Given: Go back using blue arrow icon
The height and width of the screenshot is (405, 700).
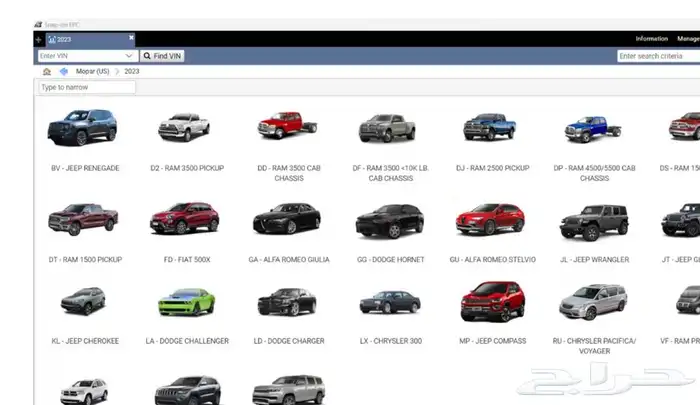Looking at the screenshot, I should (64, 71).
